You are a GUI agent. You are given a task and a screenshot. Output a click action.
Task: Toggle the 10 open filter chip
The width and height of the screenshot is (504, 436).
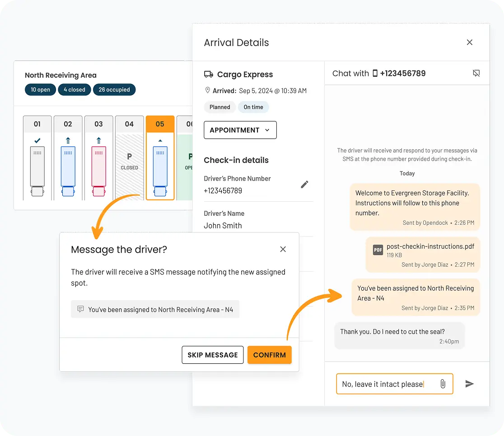[40, 90]
